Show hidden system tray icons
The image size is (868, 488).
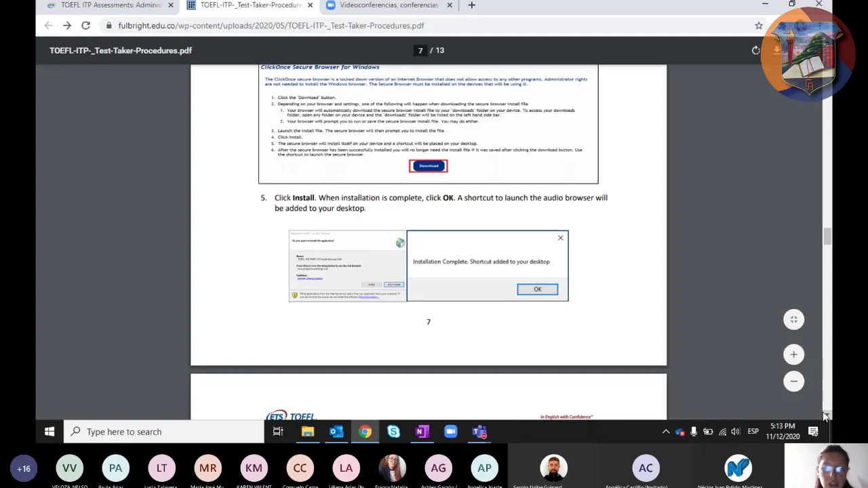tap(666, 432)
